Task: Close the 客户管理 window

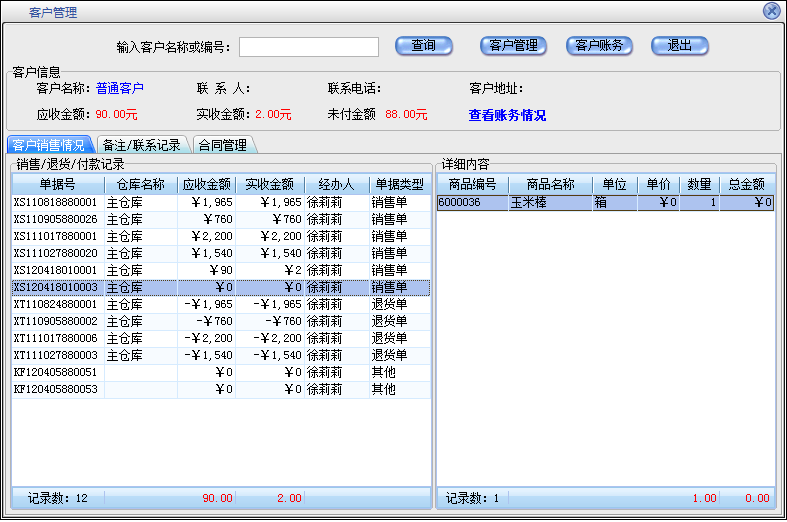Action: [x=771, y=11]
